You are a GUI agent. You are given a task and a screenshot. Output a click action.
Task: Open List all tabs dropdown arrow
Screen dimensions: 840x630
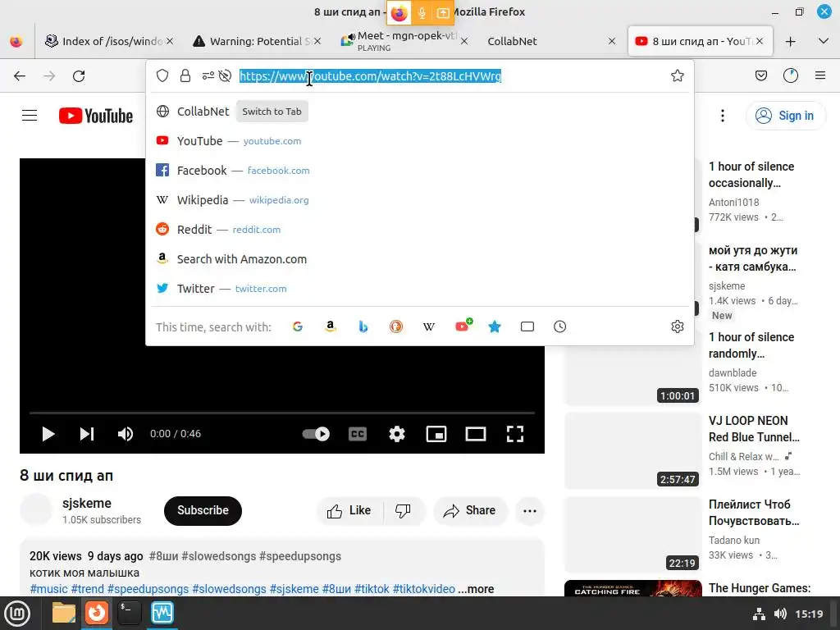824,41
